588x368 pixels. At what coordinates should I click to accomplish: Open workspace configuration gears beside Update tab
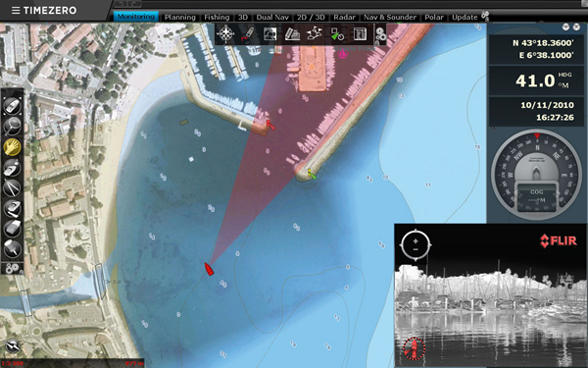coord(485,16)
